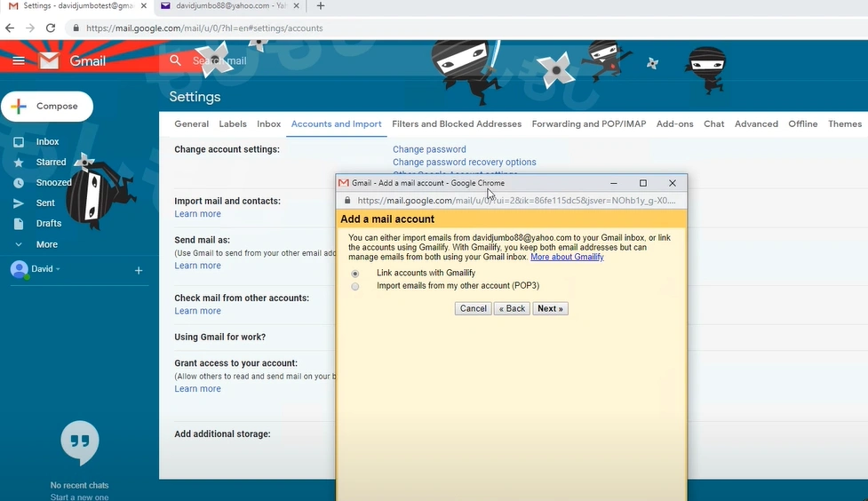The width and height of the screenshot is (868, 501).
Task: Click the Starred star icon
Action: pyautogui.click(x=19, y=163)
